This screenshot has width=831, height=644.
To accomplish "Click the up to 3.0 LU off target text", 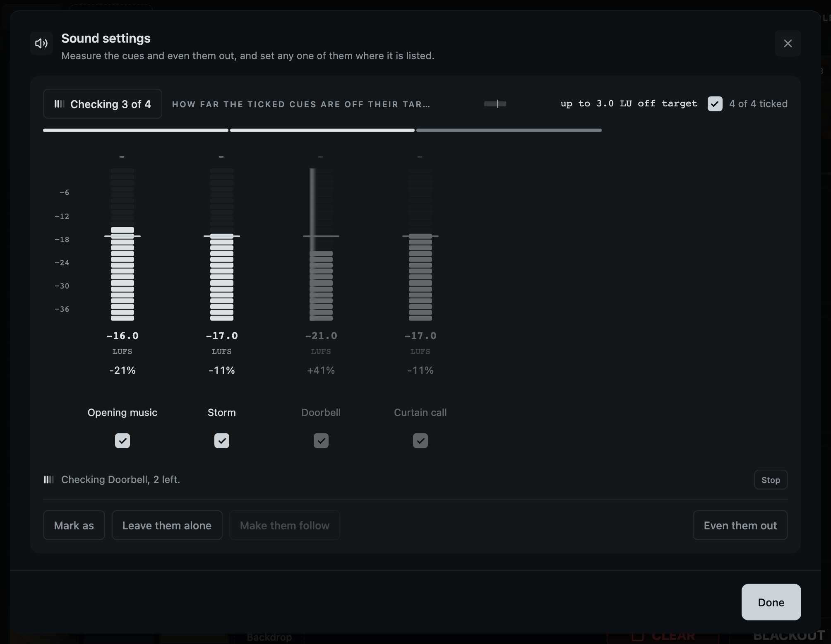I will (x=629, y=104).
